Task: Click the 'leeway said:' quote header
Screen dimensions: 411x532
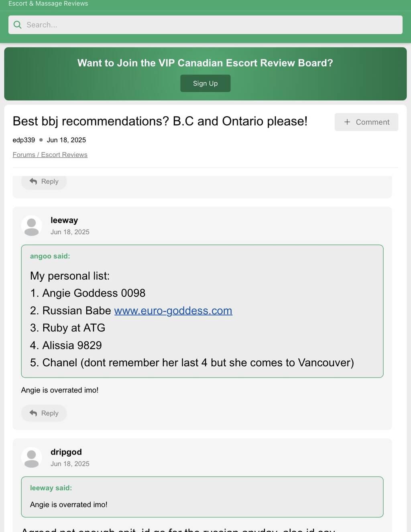Action: point(51,488)
